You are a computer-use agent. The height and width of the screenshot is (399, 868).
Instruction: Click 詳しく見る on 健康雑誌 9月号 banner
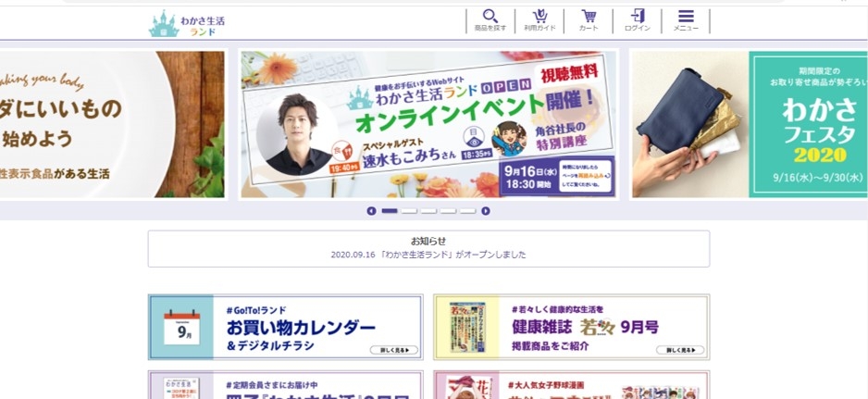pos(680,350)
